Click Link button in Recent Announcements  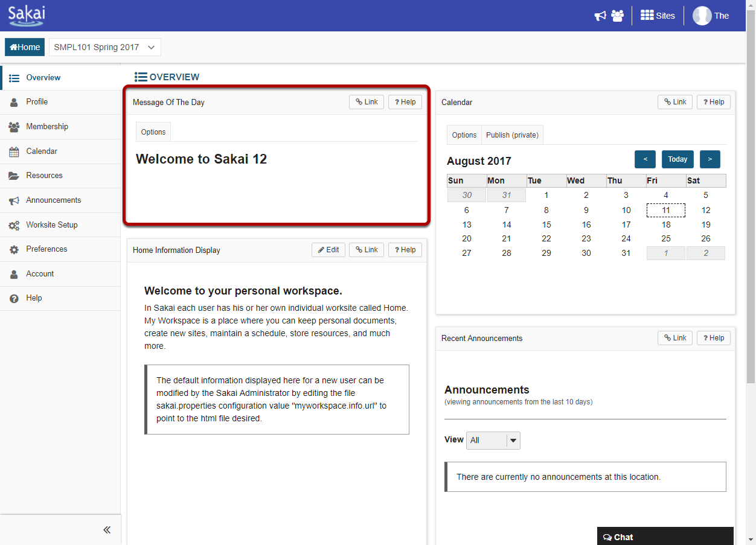[x=675, y=338]
